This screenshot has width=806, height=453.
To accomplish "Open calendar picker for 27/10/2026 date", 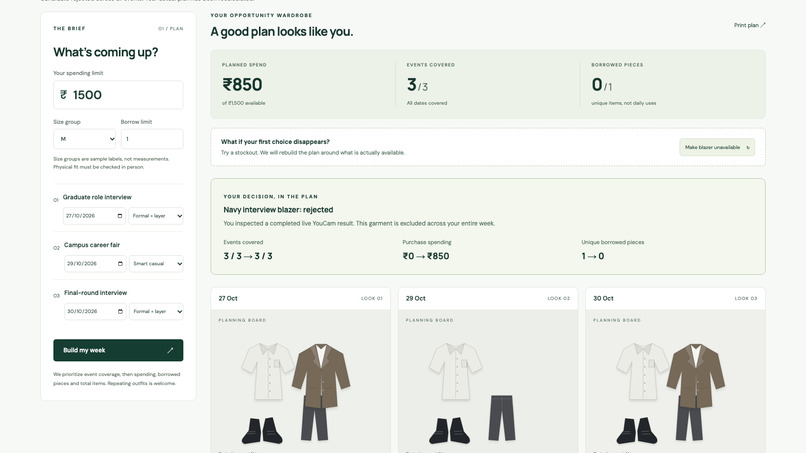I will (x=120, y=216).
